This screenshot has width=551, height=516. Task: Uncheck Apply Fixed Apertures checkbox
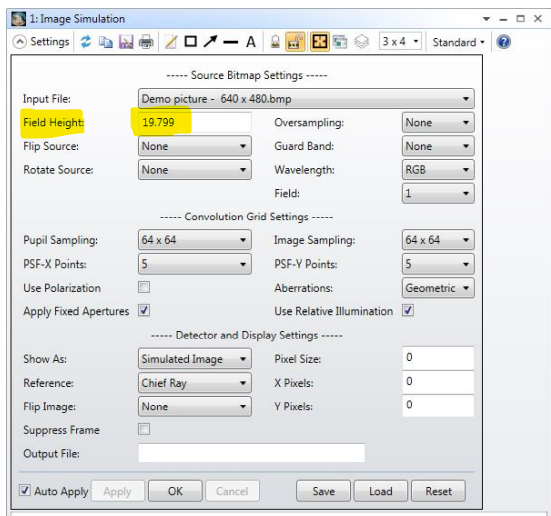pos(144,311)
